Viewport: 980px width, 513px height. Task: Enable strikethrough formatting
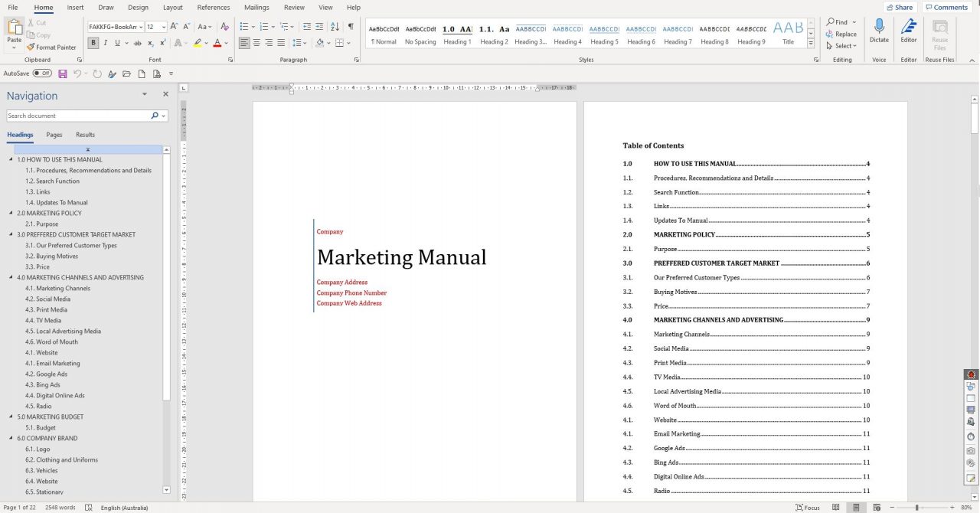pos(138,43)
